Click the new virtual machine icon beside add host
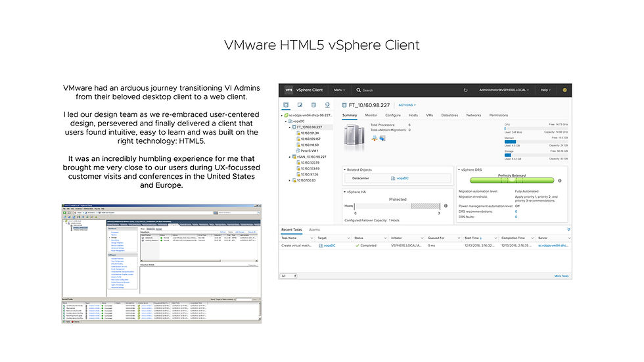Image resolution: width=644 pixels, height=362 pixels. click(382, 139)
